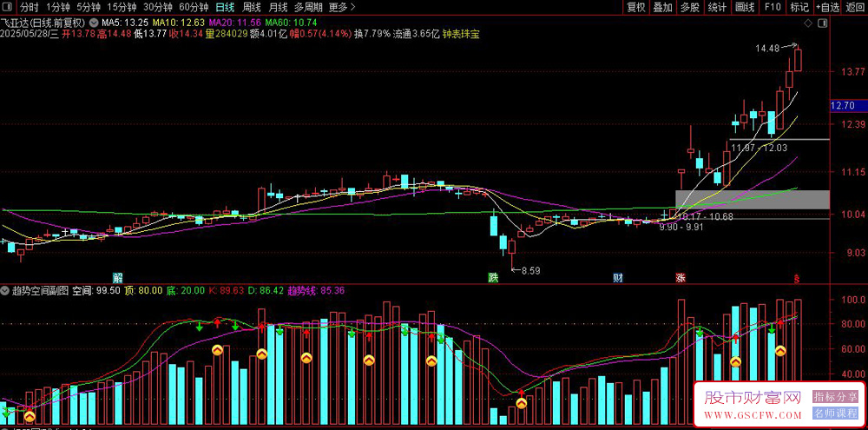
Task: Click the 顶: 80.00 value
Action: click(143, 290)
